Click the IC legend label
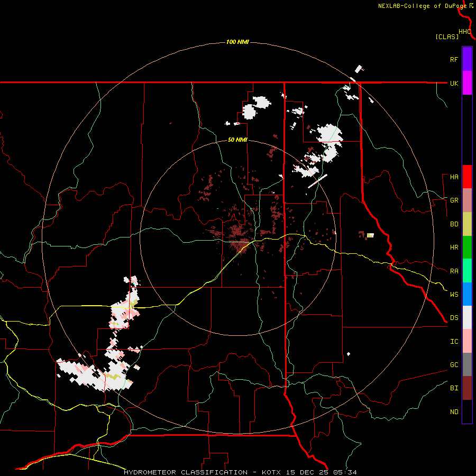Image resolution: width=476 pixels, height=476 pixels. tap(454, 342)
